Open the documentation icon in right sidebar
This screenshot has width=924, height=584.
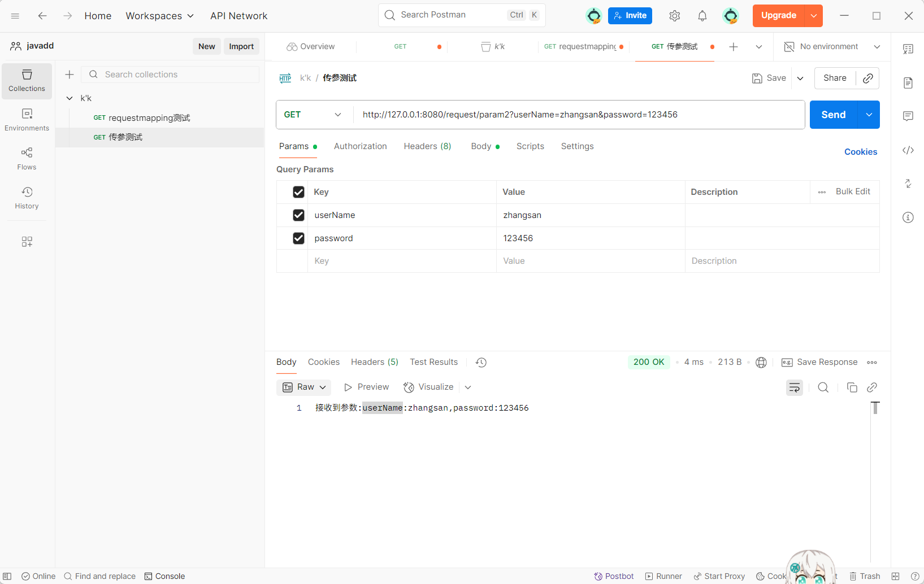pos(908,83)
